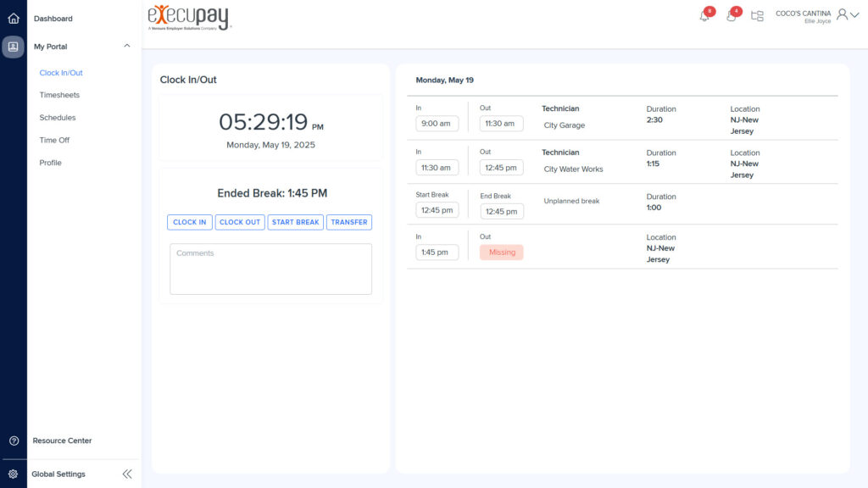Select the My Portal person icon

[13, 47]
